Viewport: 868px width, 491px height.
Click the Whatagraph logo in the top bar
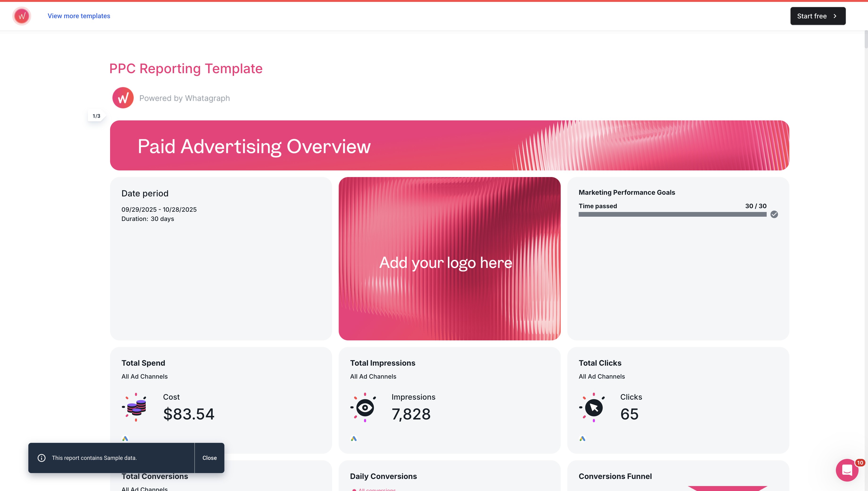point(21,16)
